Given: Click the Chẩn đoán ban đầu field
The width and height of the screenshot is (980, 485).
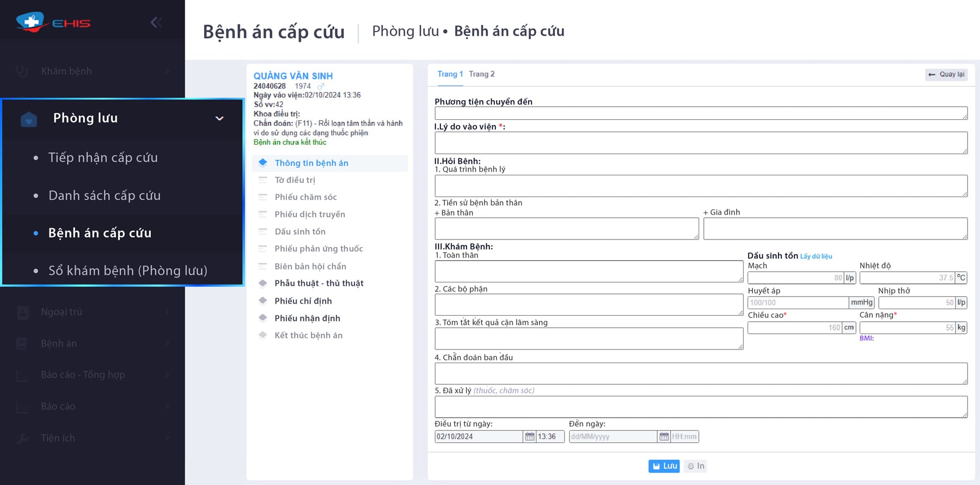Looking at the screenshot, I should tap(701, 373).
